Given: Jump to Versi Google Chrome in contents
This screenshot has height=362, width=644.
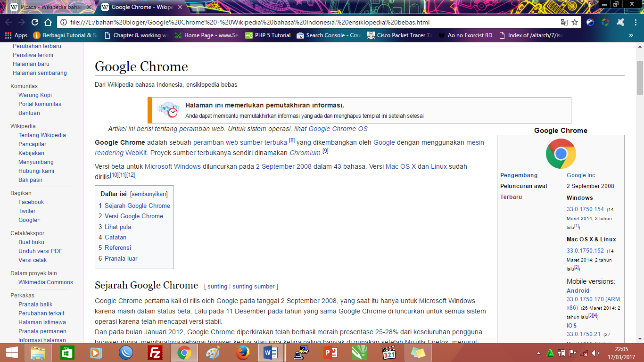Looking at the screenshot, I should (x=134, y=216).
